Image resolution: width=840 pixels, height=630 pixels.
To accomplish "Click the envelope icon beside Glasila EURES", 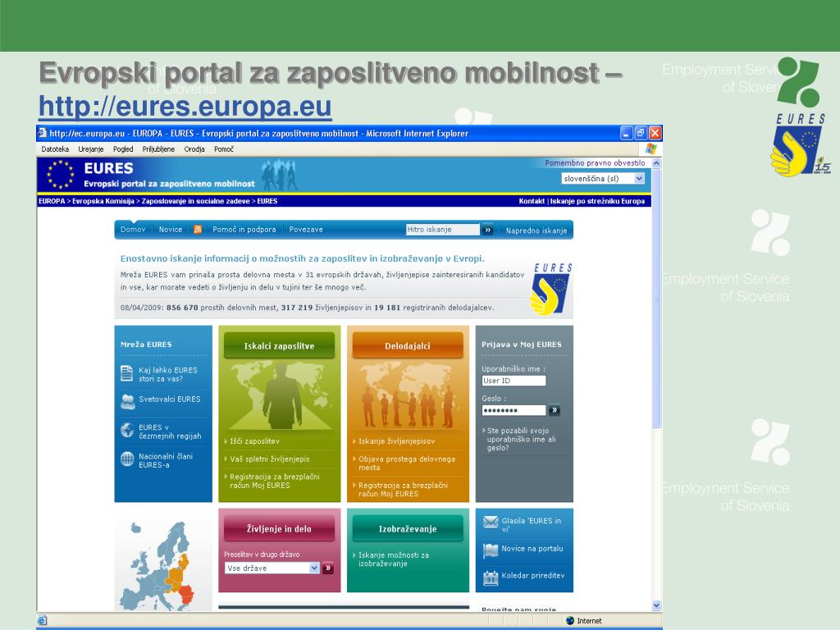I will [x=491, y=523].
